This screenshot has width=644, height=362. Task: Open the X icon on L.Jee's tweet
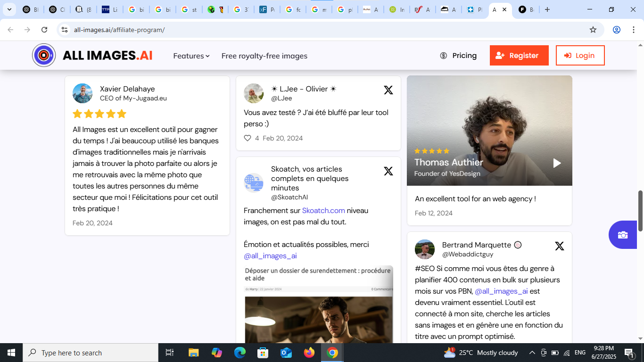click(388, 90)
